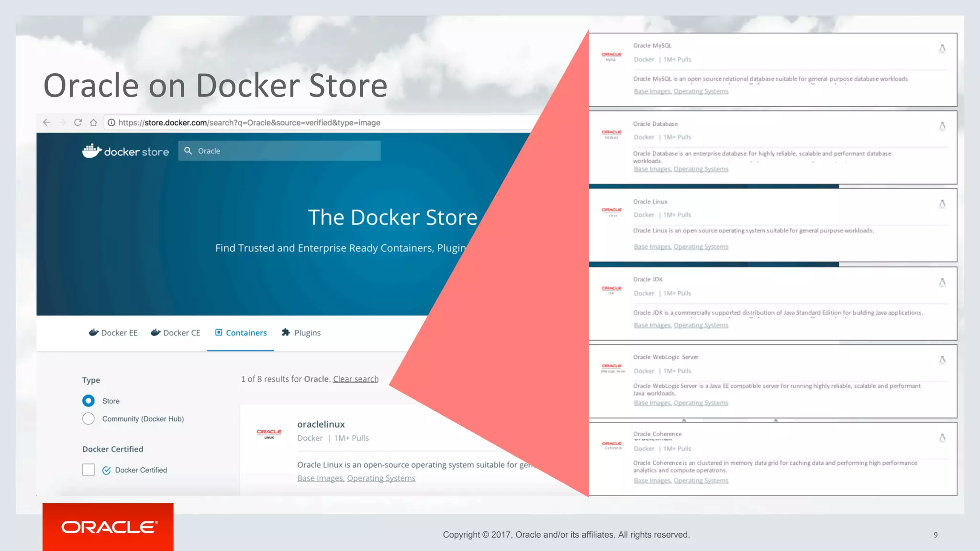Click Operating Systems link on Oracle Coherence card

click(x=701, y=481)
